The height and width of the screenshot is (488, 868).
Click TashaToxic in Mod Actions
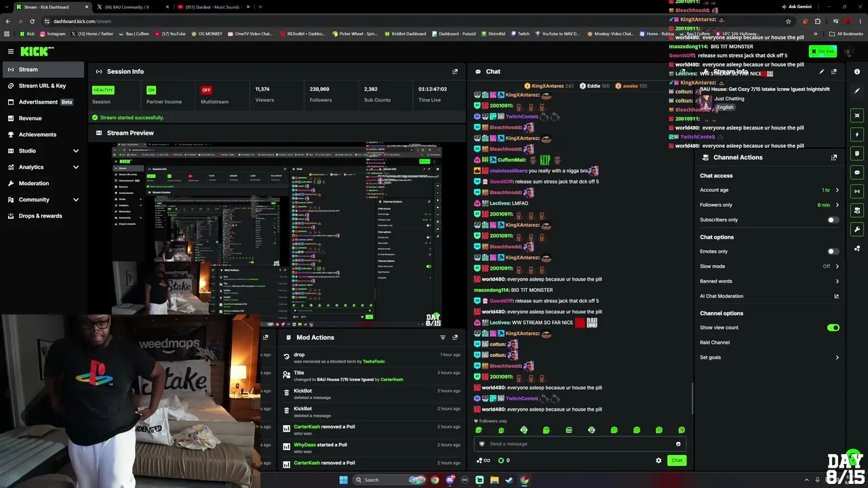374,362
